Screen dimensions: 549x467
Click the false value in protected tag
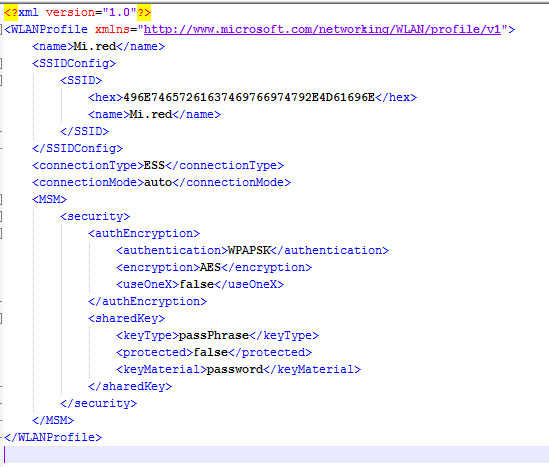coord(210,352)
